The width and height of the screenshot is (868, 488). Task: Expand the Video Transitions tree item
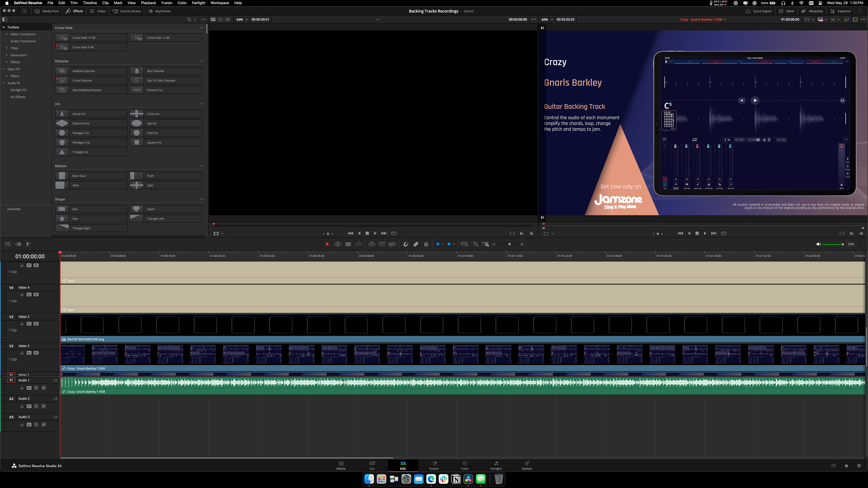[7, 34]
